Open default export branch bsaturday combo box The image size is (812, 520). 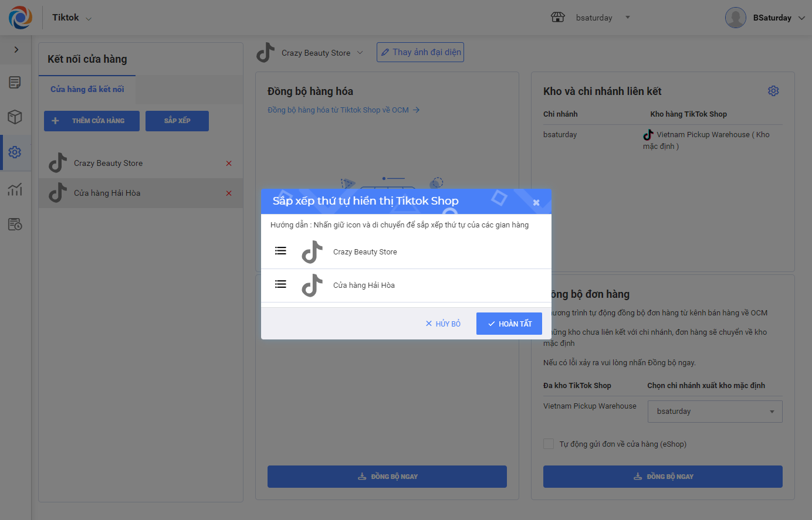coord(715,412)
